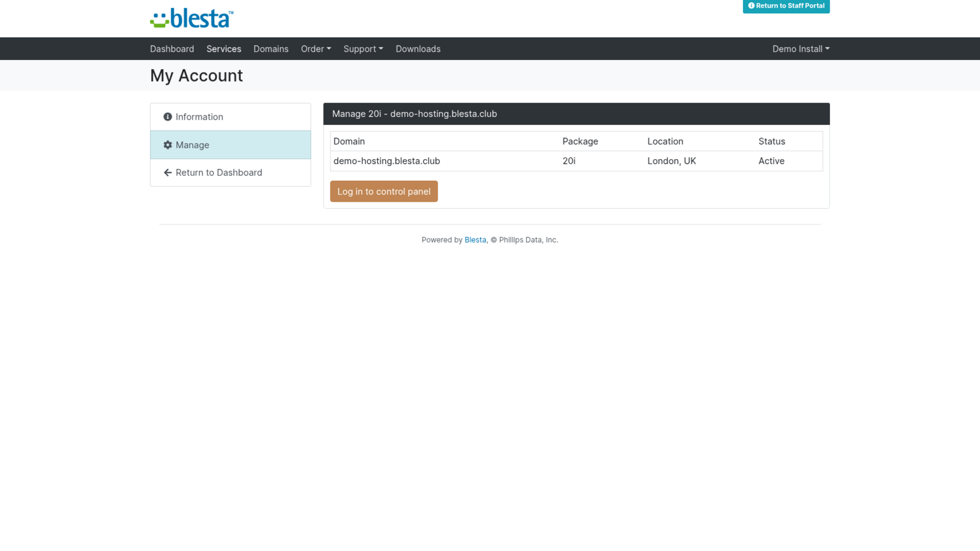Click the London, UK location cell
The width and height of the screenshot is (980, 551).
(x=672, y=161)
